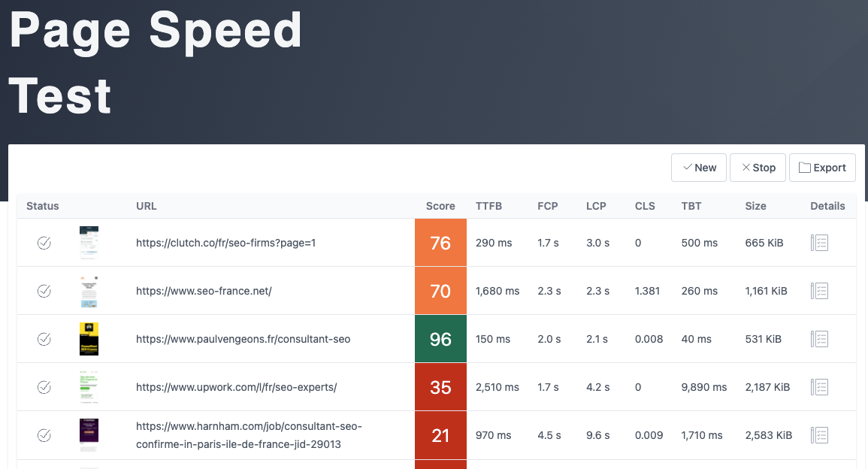
Task: Select the green score 96 cell
Action: 440,339
